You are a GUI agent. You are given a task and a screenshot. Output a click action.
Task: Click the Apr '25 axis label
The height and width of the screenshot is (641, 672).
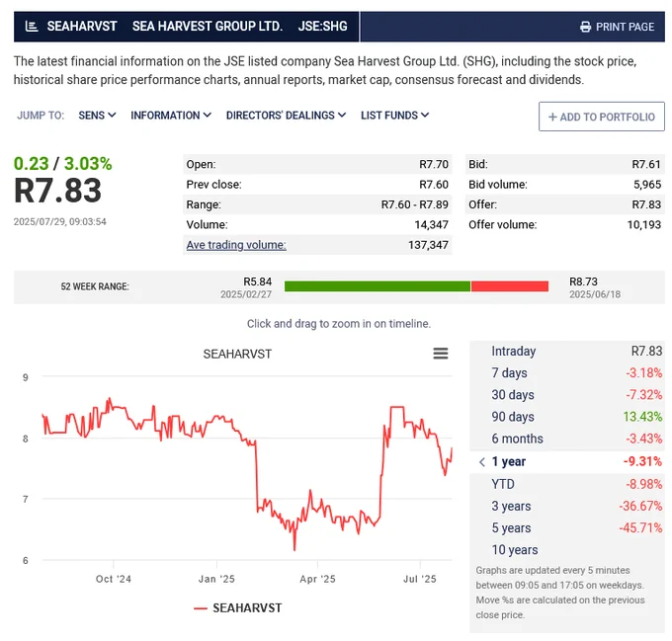click(x=317, y=580)
